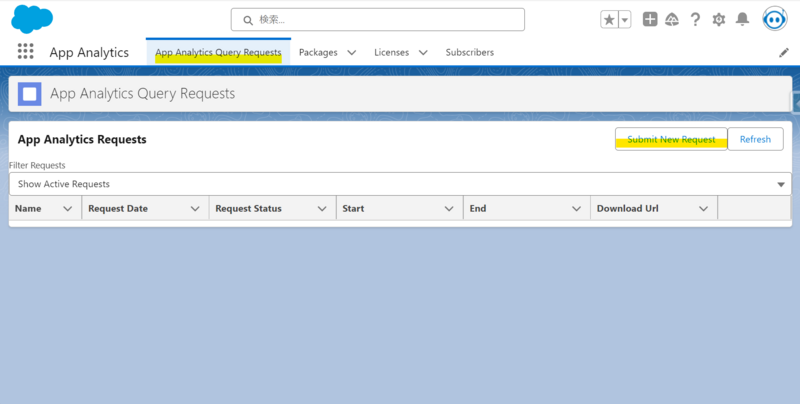Open the user profile avatar
Screen dimensions: 800x404
point(774,19)
